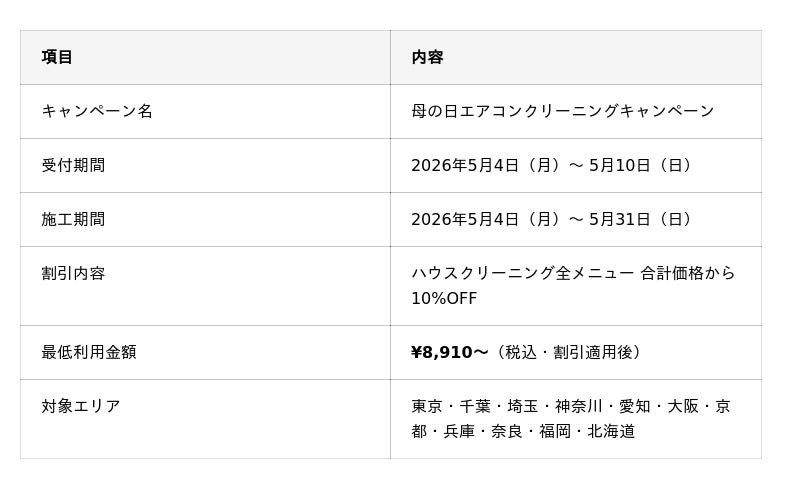
Task: Click 東京 in the area list
Action: pos(427,406)
